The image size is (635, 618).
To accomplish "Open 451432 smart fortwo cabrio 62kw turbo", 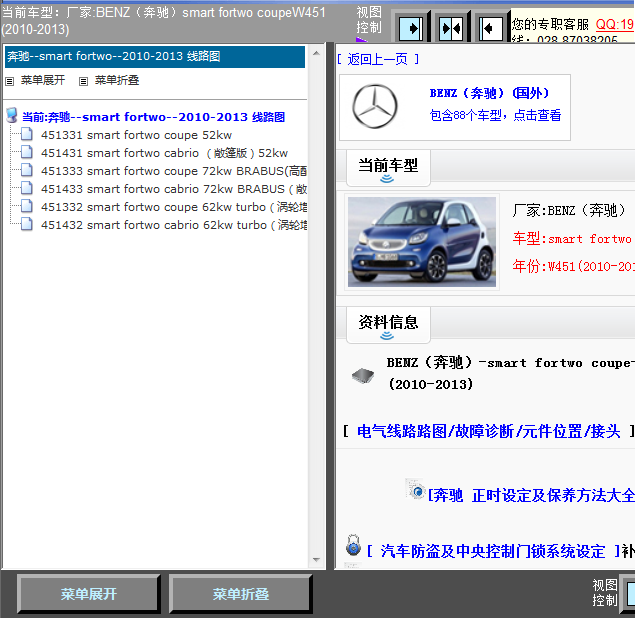I will coord(174,225).
